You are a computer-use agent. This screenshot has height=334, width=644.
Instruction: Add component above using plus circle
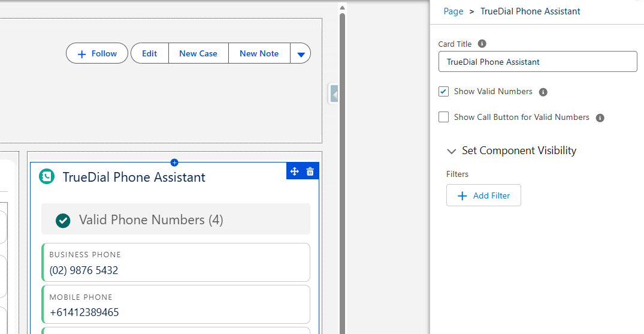(x=174, y=163)
